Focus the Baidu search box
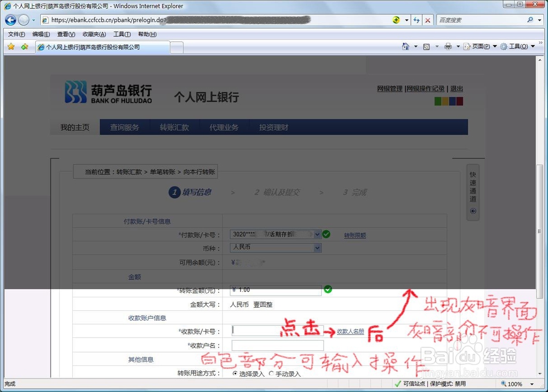548x392 pixels. pos(481,20)
